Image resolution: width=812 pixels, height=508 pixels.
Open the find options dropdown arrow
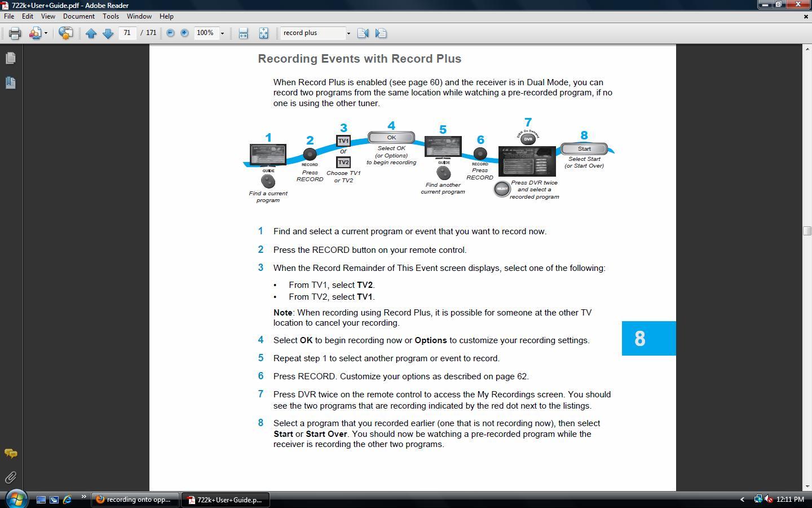click(x=348, y=33)
